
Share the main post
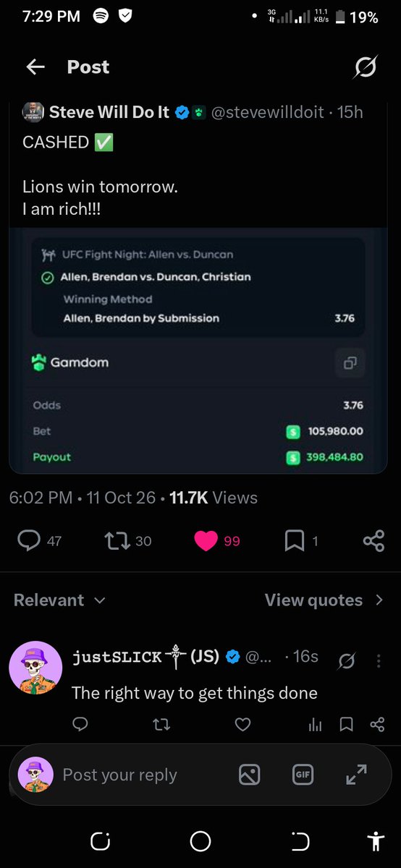coord(373,540)
